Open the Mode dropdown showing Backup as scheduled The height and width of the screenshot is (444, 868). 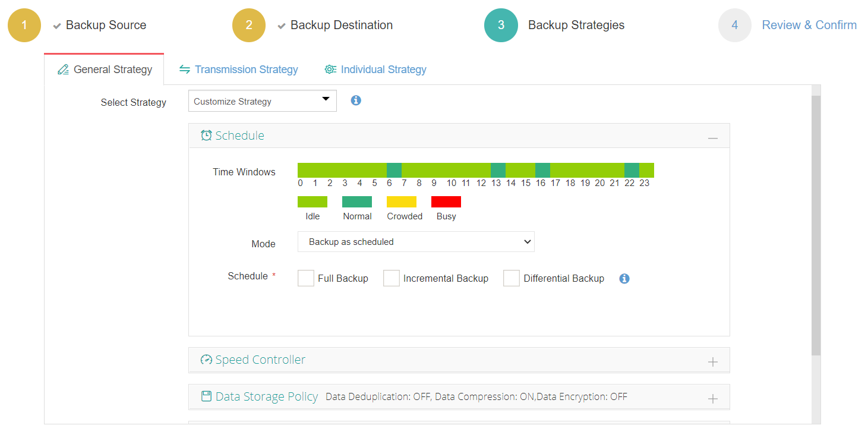point(416,241)
